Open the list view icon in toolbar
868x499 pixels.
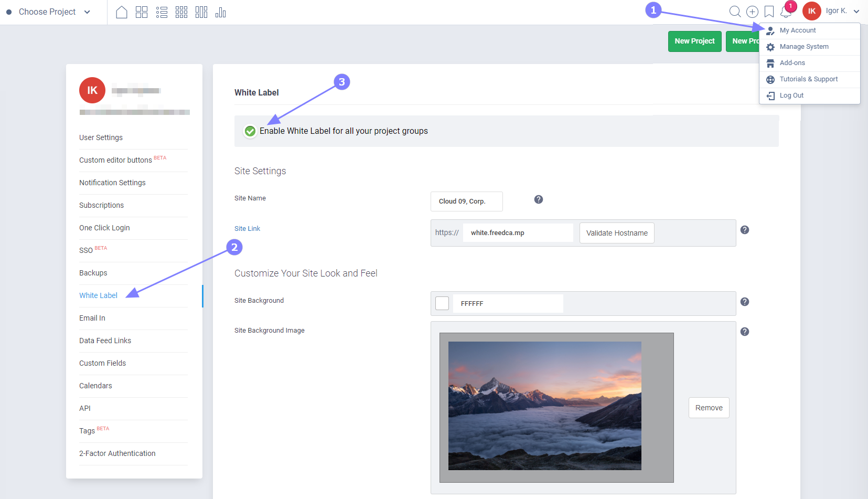[x=162, y=12]
